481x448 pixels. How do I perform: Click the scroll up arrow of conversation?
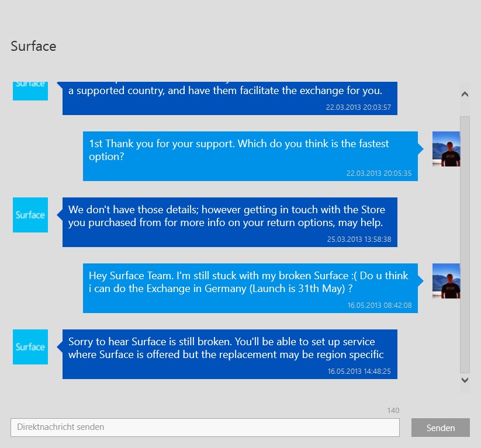[465, 94]
